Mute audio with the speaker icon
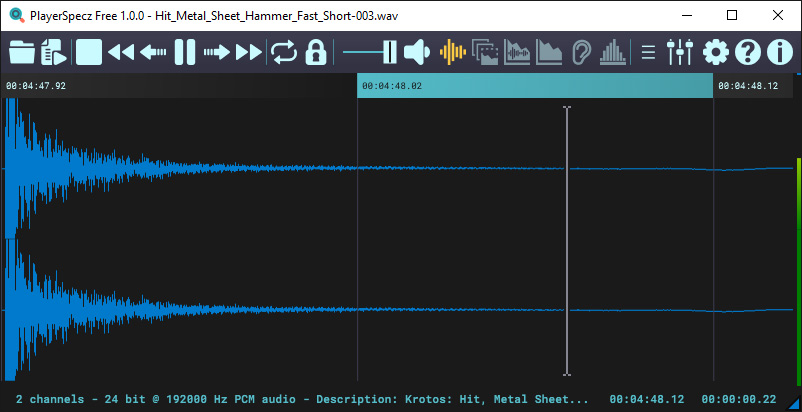The height and width of the screenshot is (412, 802). [x=417, y=52]
